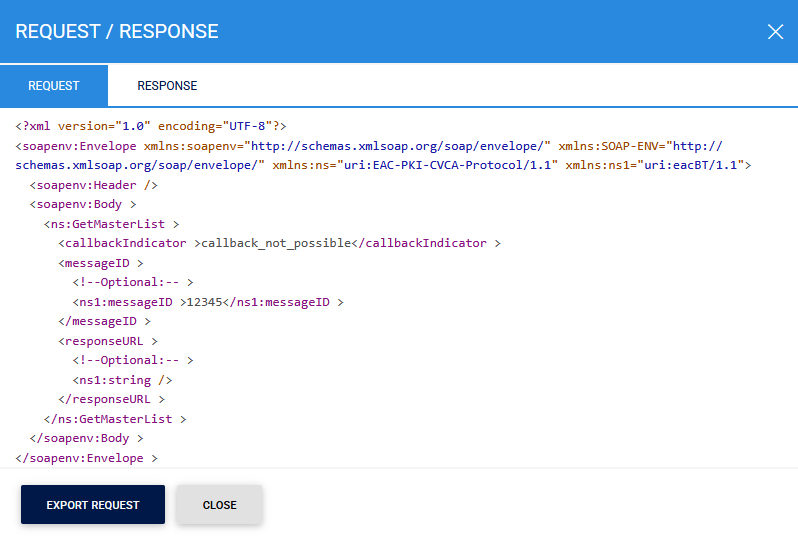Click the closing responseURL tag
This screenshot has height=539, width=798.
tap(111, 399)
